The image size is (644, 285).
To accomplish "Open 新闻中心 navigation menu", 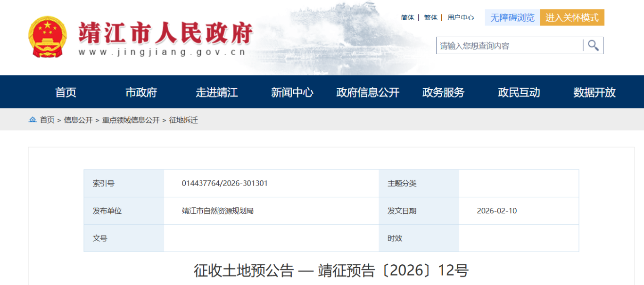I will click(x=292, y=92).
